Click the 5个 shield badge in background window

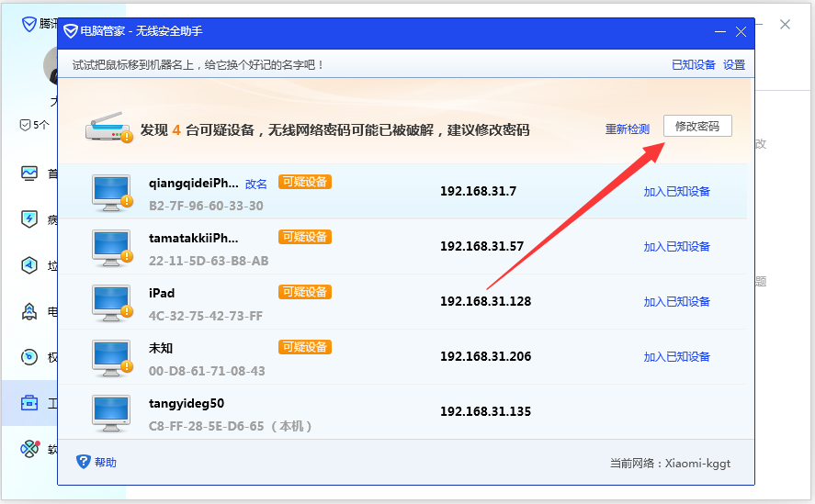(34, 125)
